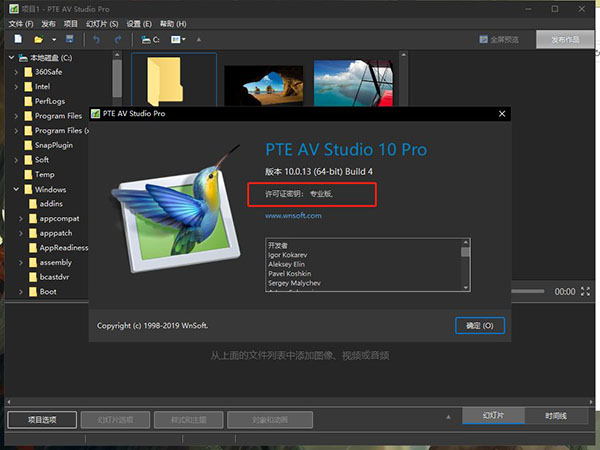
Task: Click the Undo arrow icon
Action: tap(97, 40)
